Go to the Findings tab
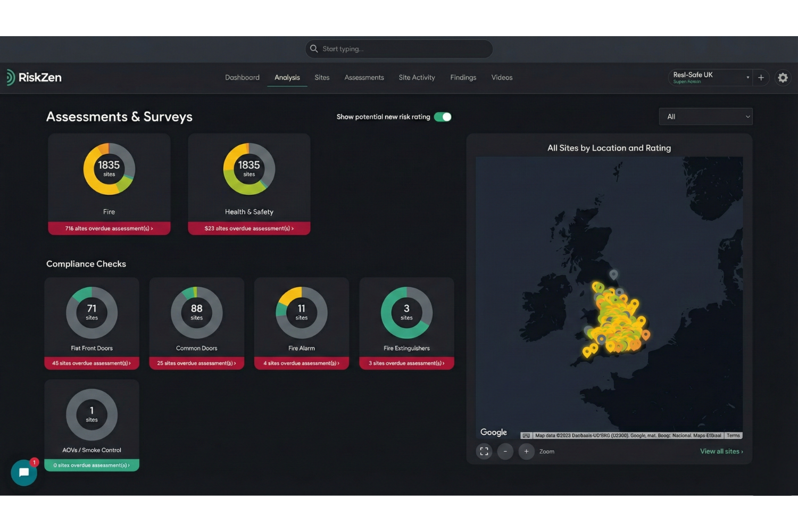 coord(463,78)
